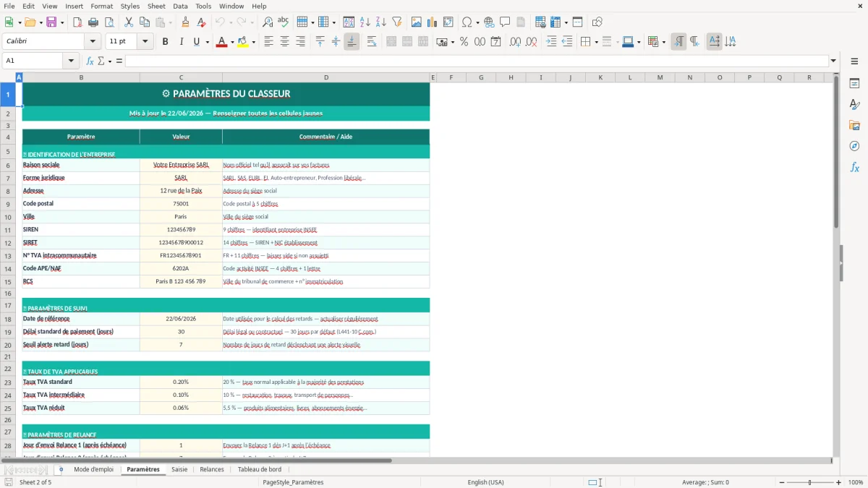Open the Font Name dropdown arrow
The image size is (868, 488).
93,42
